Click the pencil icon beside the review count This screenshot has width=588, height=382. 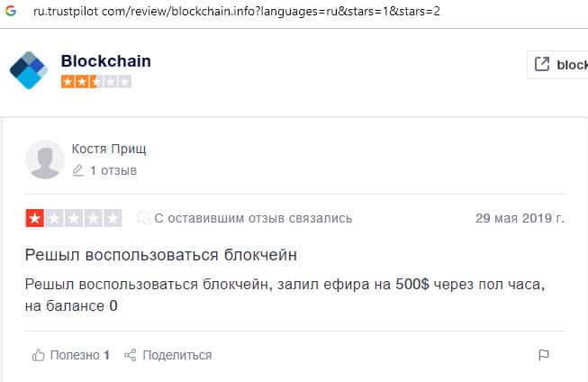[77, 170]
